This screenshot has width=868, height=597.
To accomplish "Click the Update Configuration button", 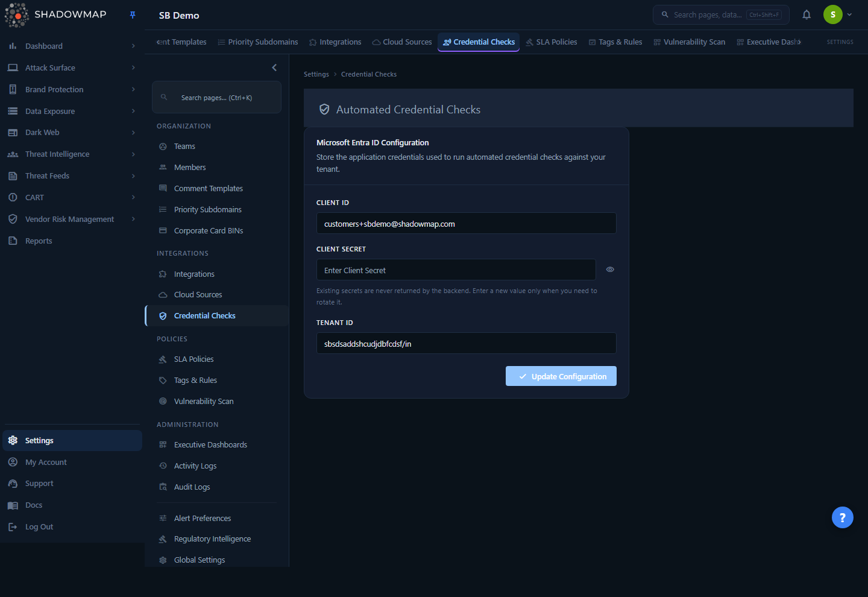I will coord(561,376).
